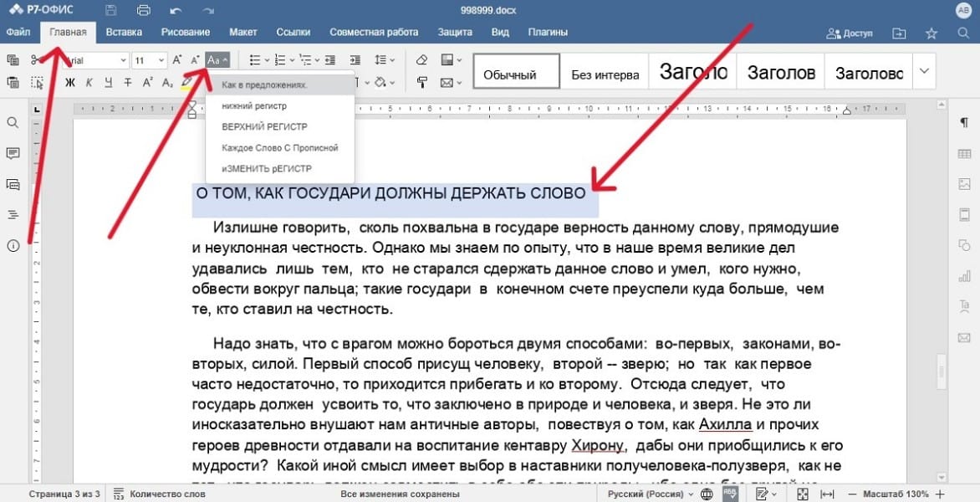Image resolution: width=980 pixels, height=502 pixels.
Task: Switch to the Вставка ribbon tab
Action: click(x=124, y=32)
